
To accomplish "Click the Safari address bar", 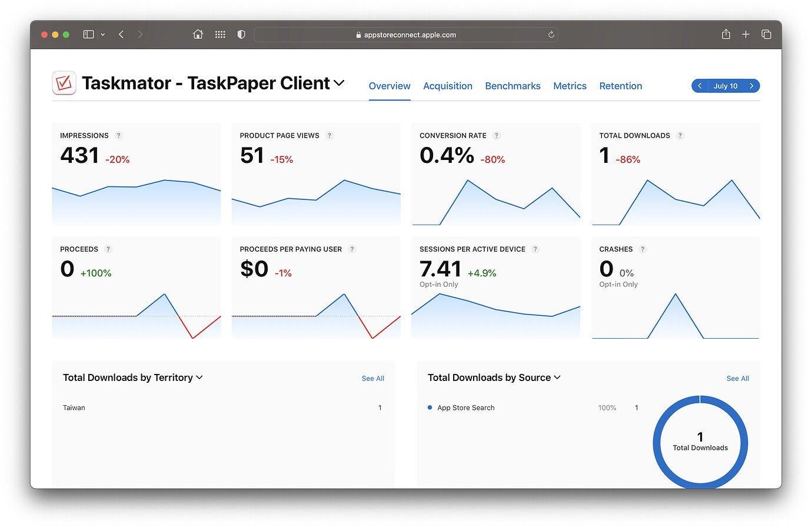I will pos(406,34).
